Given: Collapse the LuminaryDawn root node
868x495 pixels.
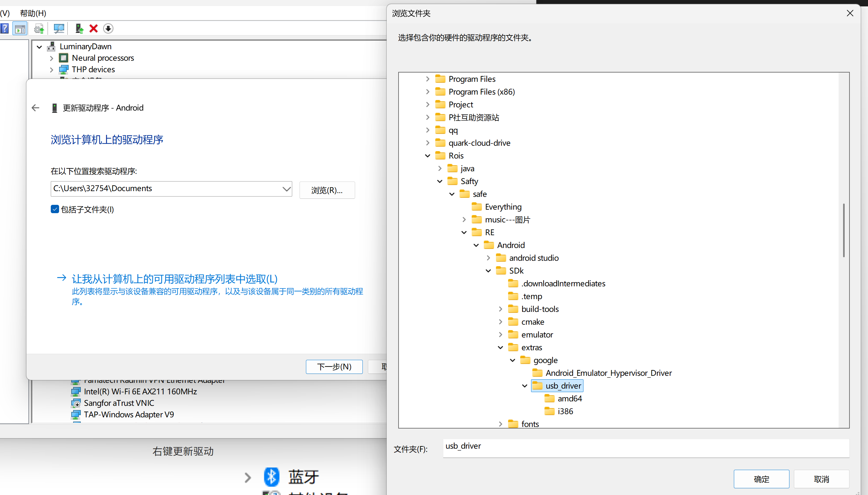Looking at the screenshot, I should [39, 47].
